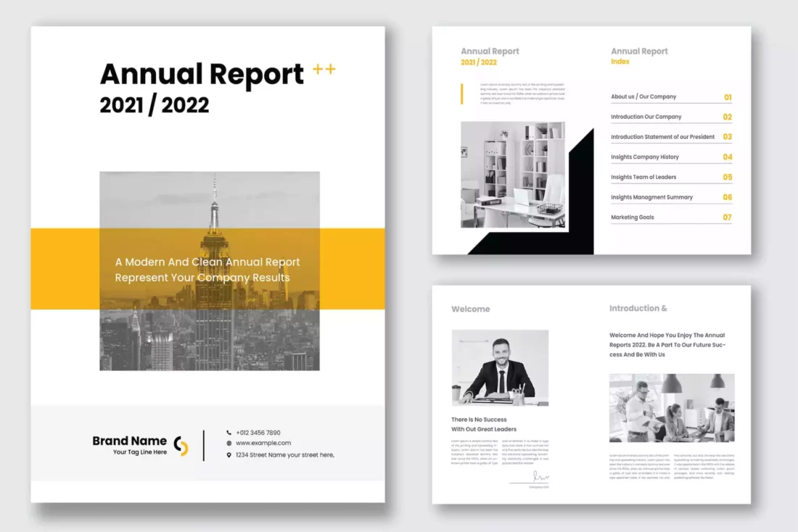Screen dimensions: 798x532
Task: Click the office workspace photo on the index page
Action: click(514, 174)
